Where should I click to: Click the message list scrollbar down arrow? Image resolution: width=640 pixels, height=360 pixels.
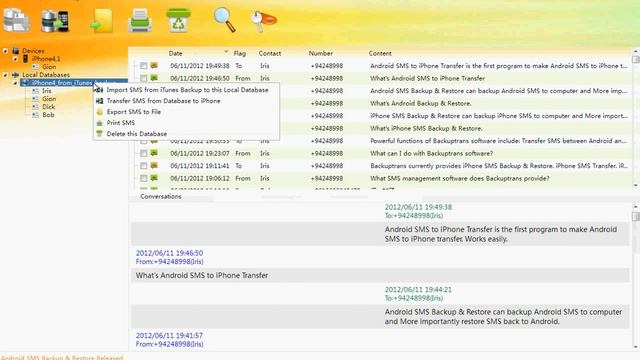636,185
